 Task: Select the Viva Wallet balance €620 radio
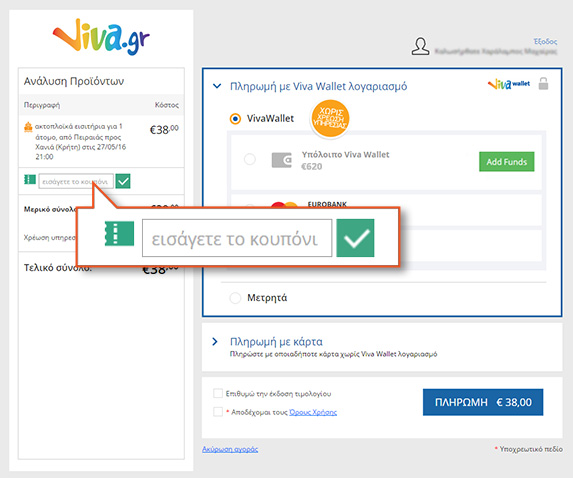tap(250, 159)
